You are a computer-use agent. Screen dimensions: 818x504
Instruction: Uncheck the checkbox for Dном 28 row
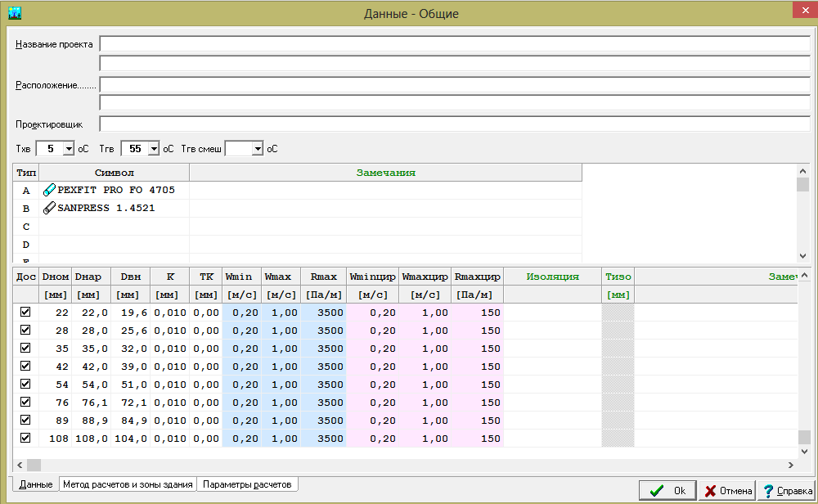tap(25, 331)
